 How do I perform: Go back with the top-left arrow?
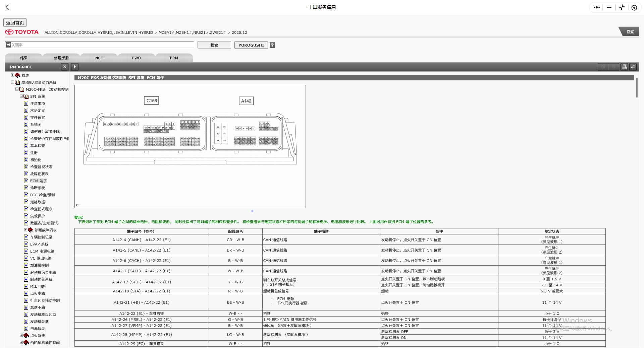7,7
